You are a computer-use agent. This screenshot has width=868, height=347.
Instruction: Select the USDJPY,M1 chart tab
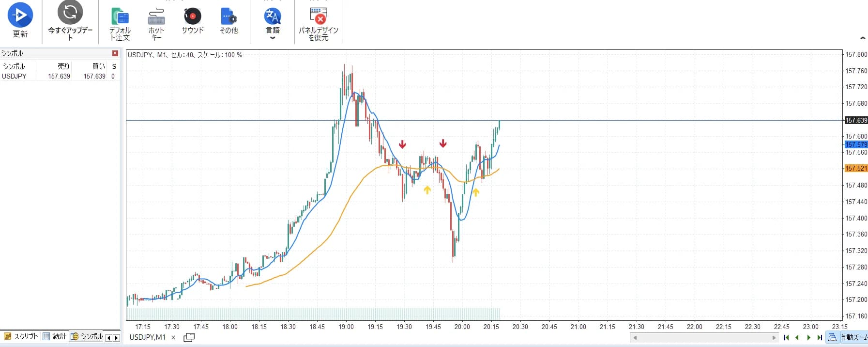click(x=148, y=337)
